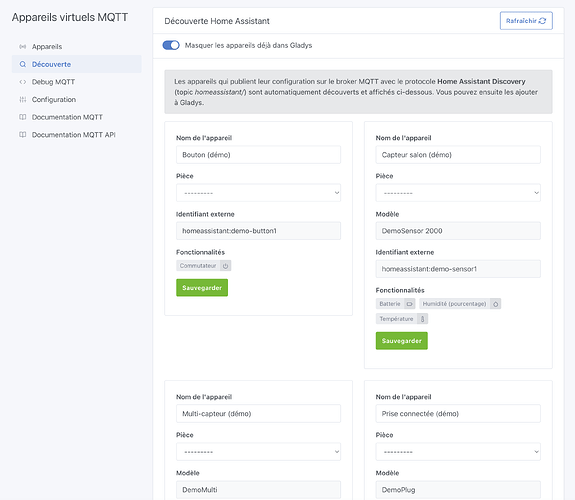Click the battery icon on the Batterie tag
Viewport: 575px width, 500px height.
coord(410,304)
